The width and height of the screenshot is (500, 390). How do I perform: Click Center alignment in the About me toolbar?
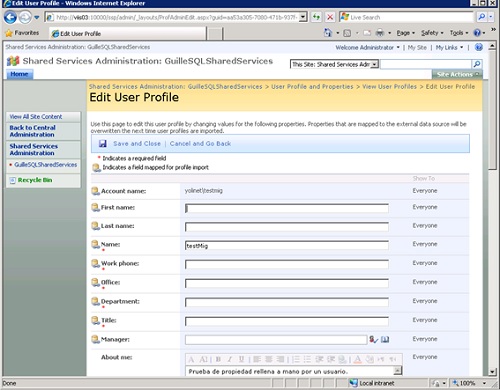point(269,359)
